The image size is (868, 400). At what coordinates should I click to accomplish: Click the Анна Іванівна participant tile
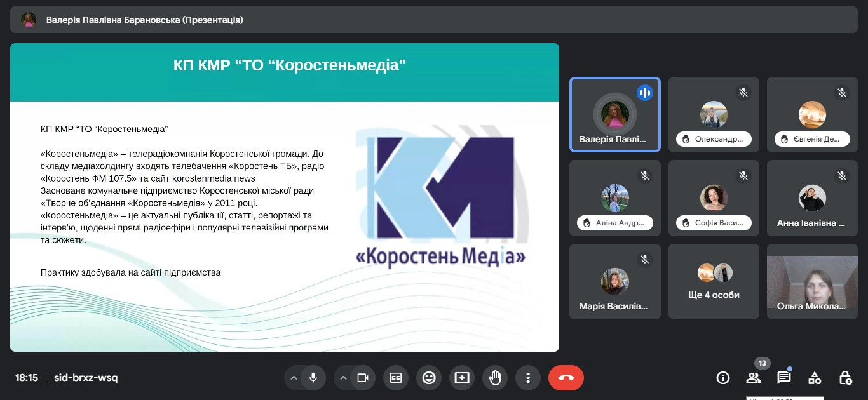812,198
